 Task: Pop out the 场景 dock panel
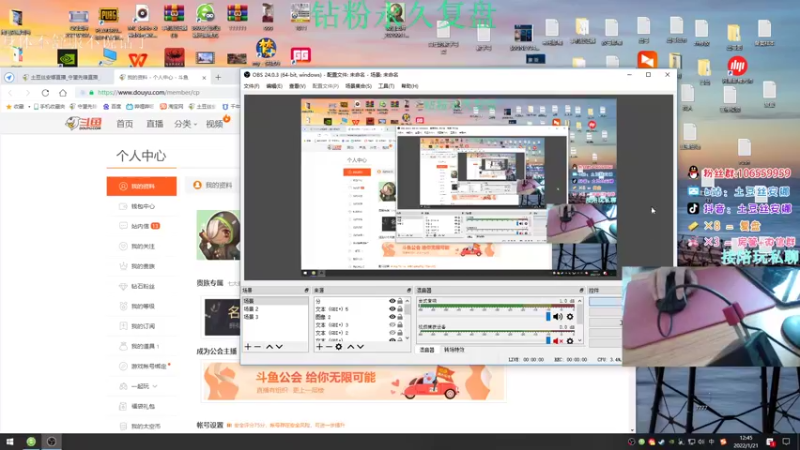coord(307,290)
